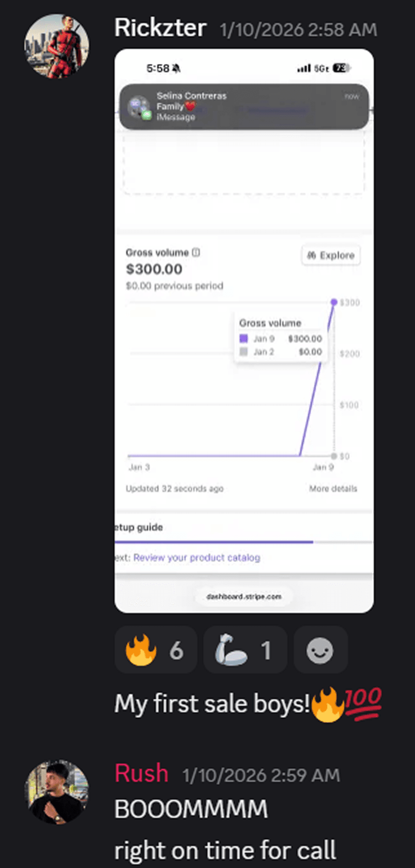Click the More details link
This screenshot has width=415, height=868.
coord(333,488)
